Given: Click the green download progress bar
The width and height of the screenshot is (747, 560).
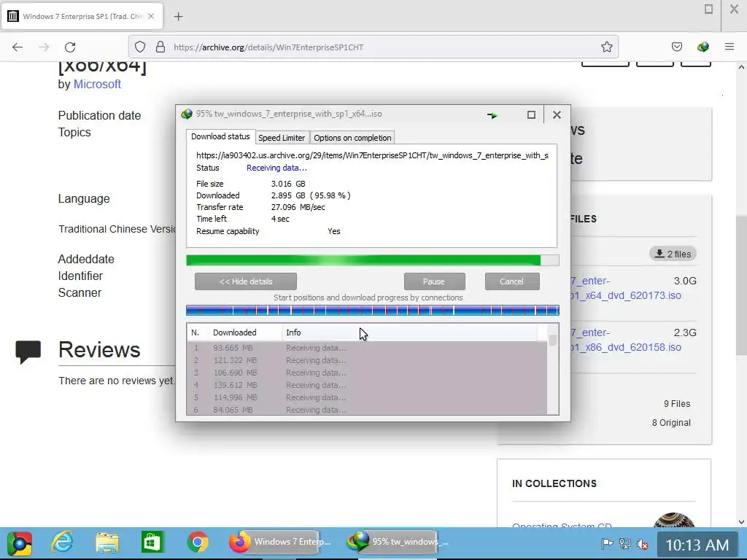Looking at the screenshot, I should click(x=373, y=260).
